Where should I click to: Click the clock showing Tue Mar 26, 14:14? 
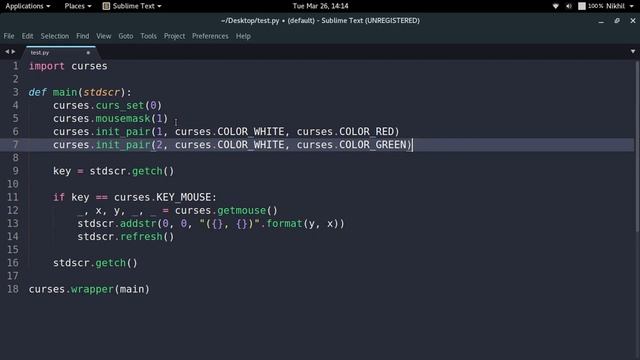point(320,6)
